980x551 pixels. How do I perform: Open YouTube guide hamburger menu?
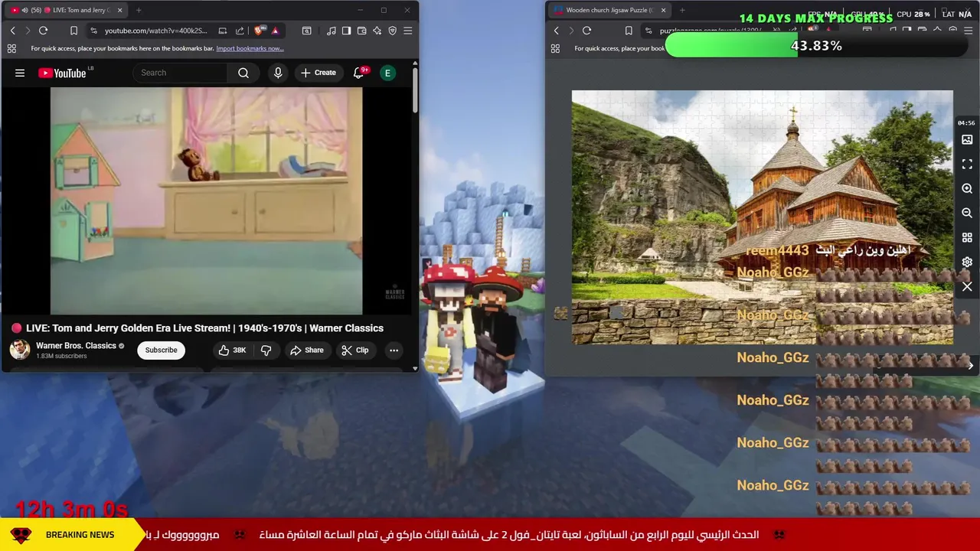20,73
